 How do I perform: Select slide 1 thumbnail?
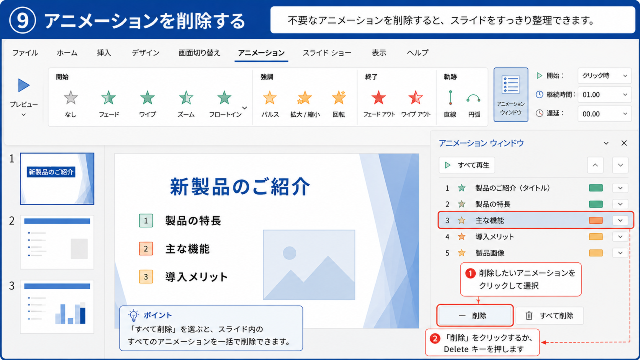pos(57,179)
